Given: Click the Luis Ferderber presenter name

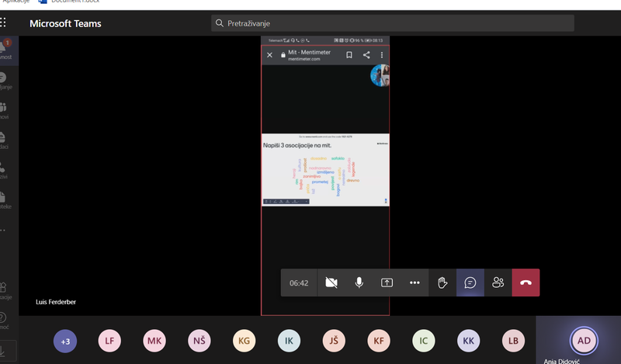Looking at the screenshot, I should click(x=56, y=302).
